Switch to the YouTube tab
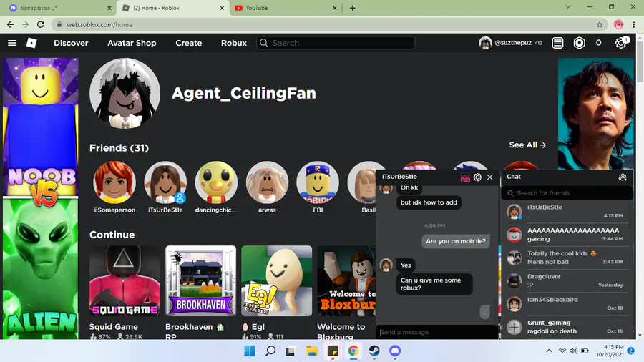Image resolution: width=644 pixels, height=362 pixels. coord(286,8)
